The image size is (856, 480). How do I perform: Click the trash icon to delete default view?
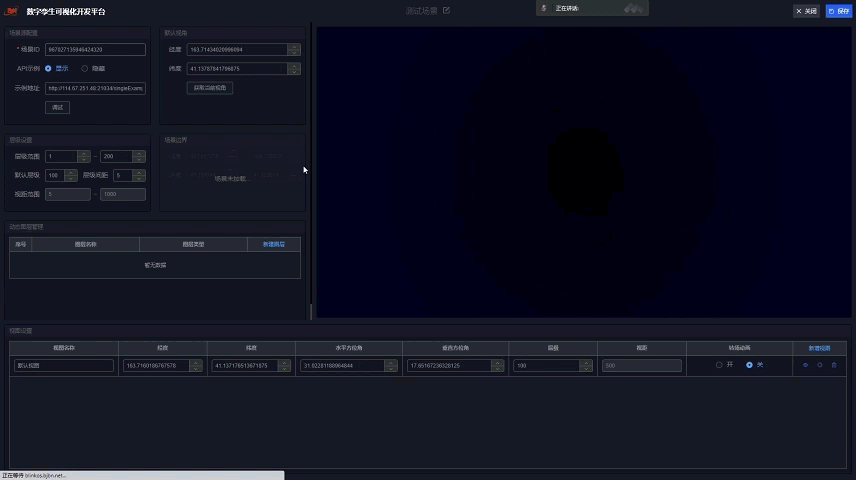pyautogui.click(x=834, y=365)
